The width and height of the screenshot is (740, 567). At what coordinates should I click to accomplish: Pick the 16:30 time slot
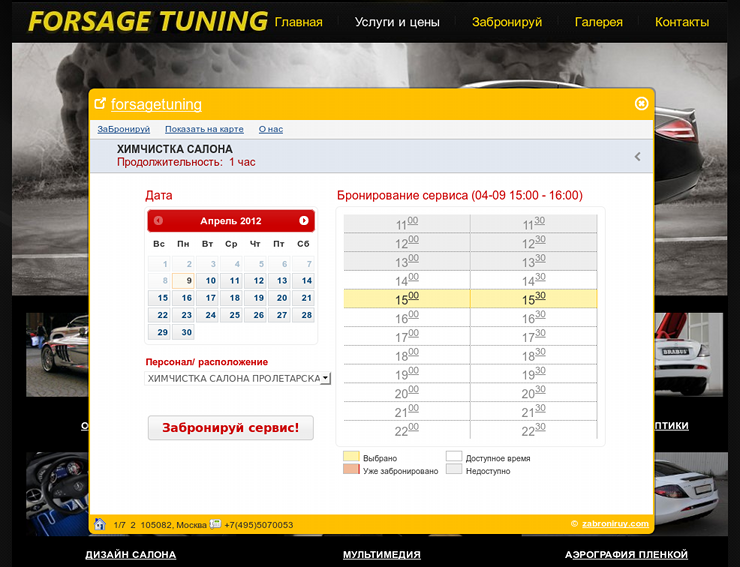(534, 317)
